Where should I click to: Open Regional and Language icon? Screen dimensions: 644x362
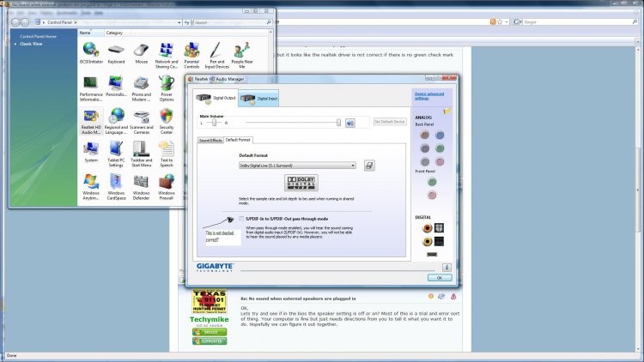pos(116,121)
